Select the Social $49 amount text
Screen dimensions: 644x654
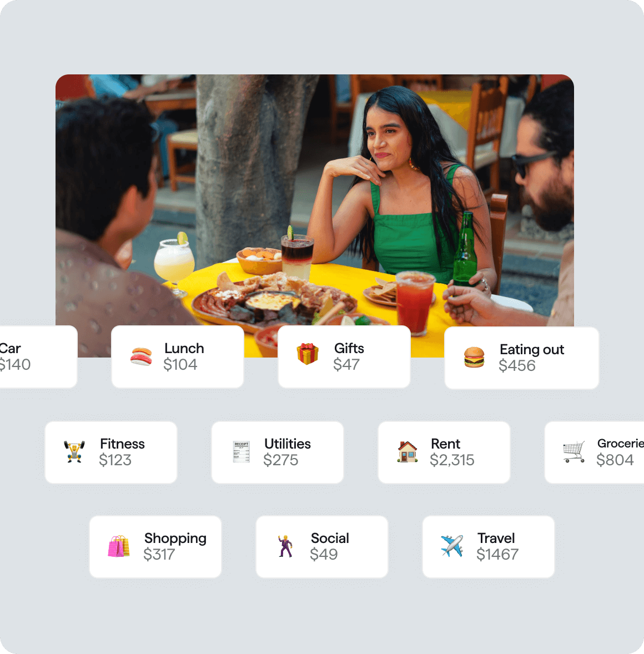click(324, 554)
